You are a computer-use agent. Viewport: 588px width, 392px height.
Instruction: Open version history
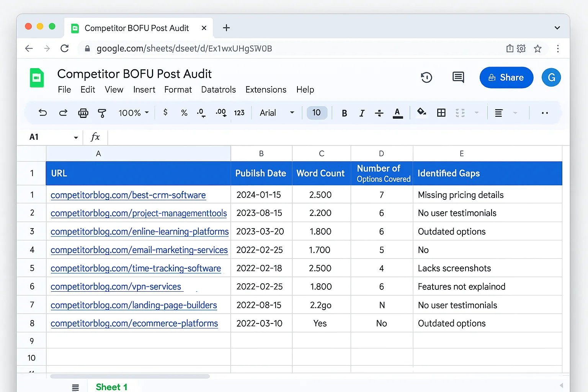(426, 77)
